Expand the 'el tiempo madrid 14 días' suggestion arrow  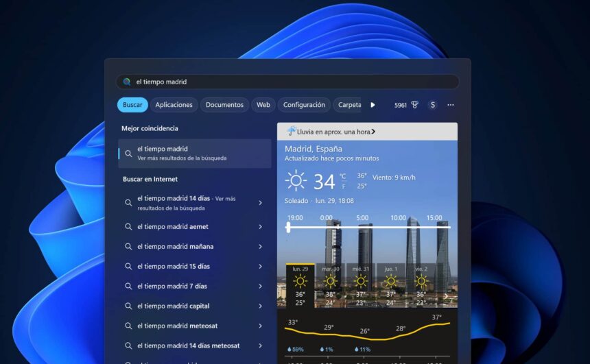(x=261, y=203)
